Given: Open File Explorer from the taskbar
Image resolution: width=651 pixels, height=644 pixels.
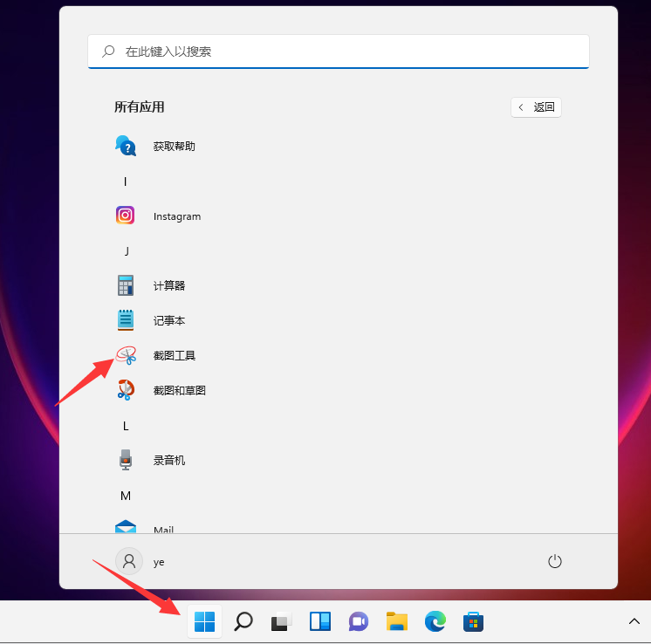Looking at the screenshot, I should [x=397, y=621].
